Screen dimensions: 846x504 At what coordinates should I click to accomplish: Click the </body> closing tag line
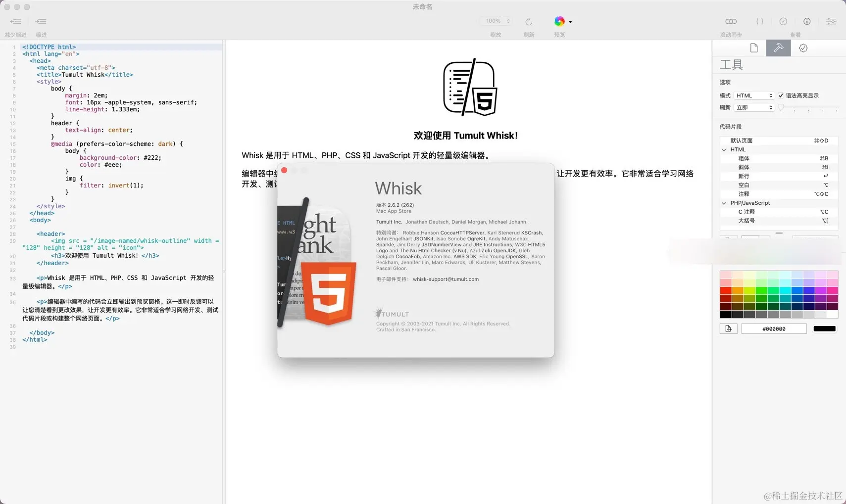click(42, 333)
